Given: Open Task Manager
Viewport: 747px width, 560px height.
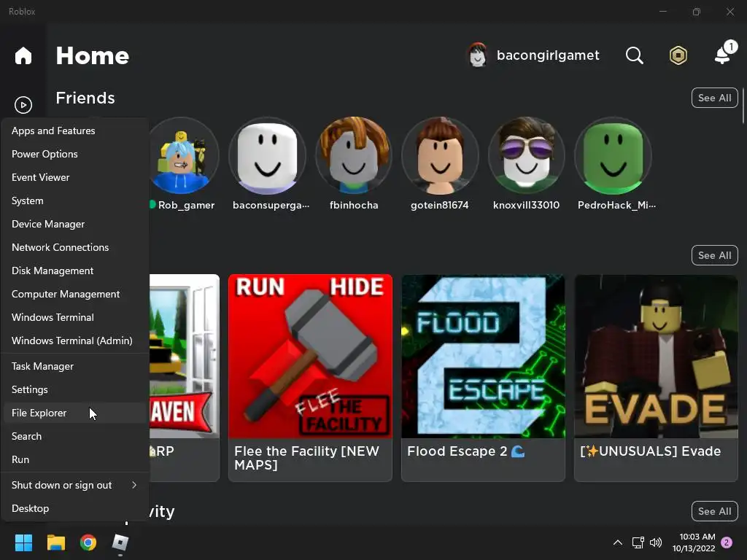Looking at the screenshot, I should (x=75, y=366).
